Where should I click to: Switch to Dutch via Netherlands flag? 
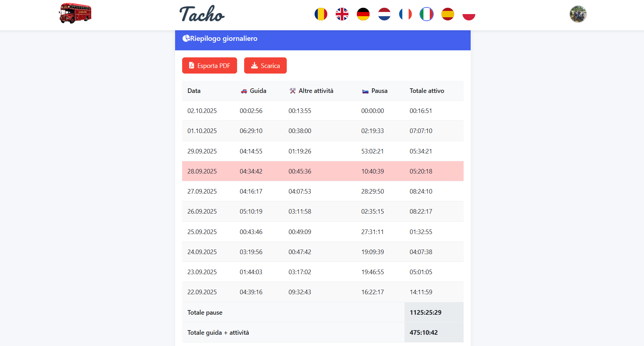pos(384,14)
